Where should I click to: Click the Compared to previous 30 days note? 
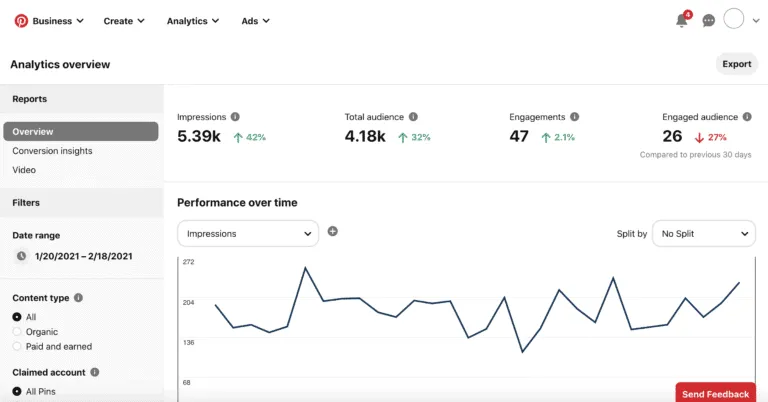pyautogui.click(x=696, y=155)
